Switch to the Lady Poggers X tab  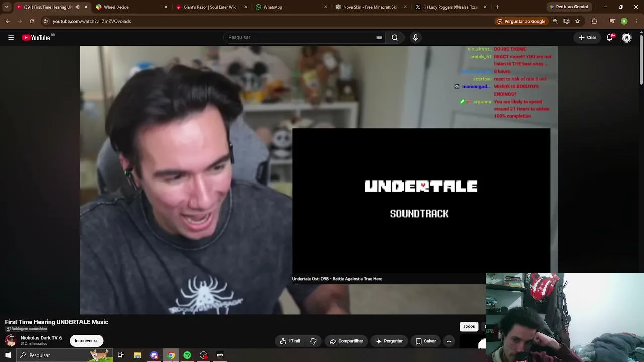(451, 7)
